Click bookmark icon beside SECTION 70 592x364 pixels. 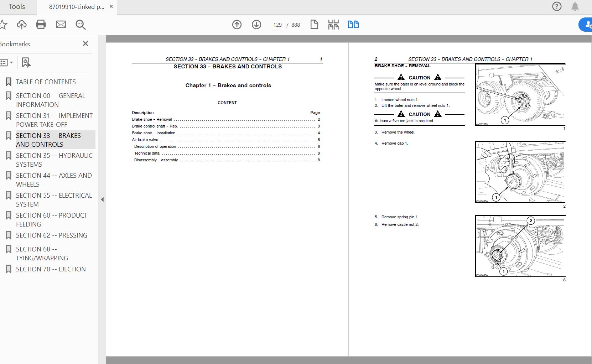[9, 269]
